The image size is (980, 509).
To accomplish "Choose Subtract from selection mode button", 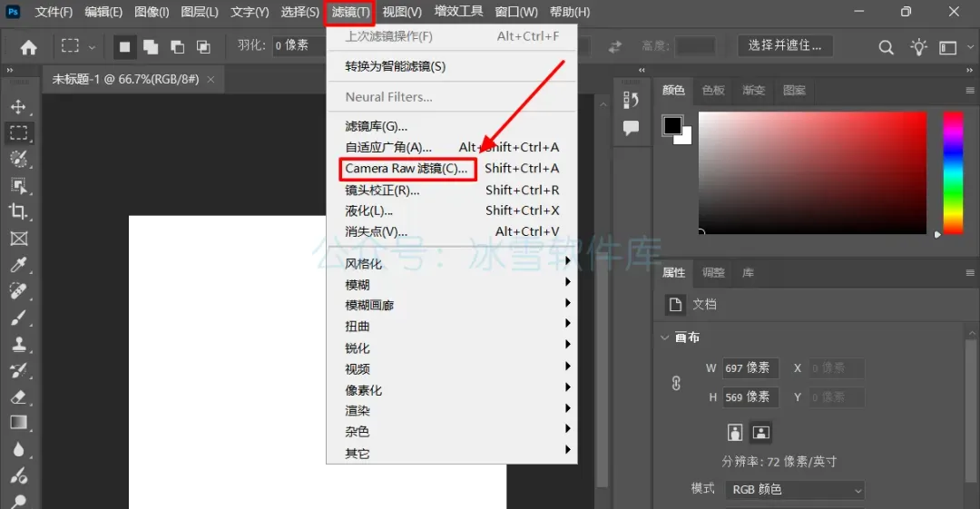I will pyautogui.click(x=178, y=47).
